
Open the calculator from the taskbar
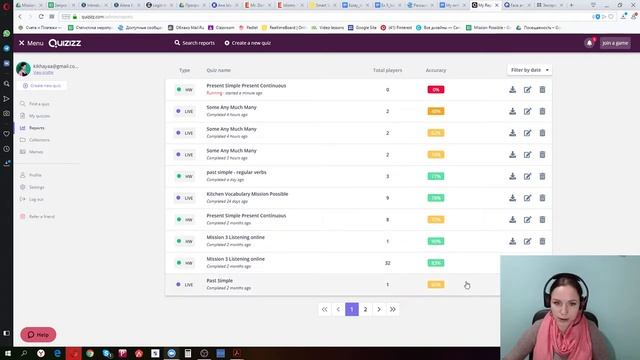(x=188, y=353)
